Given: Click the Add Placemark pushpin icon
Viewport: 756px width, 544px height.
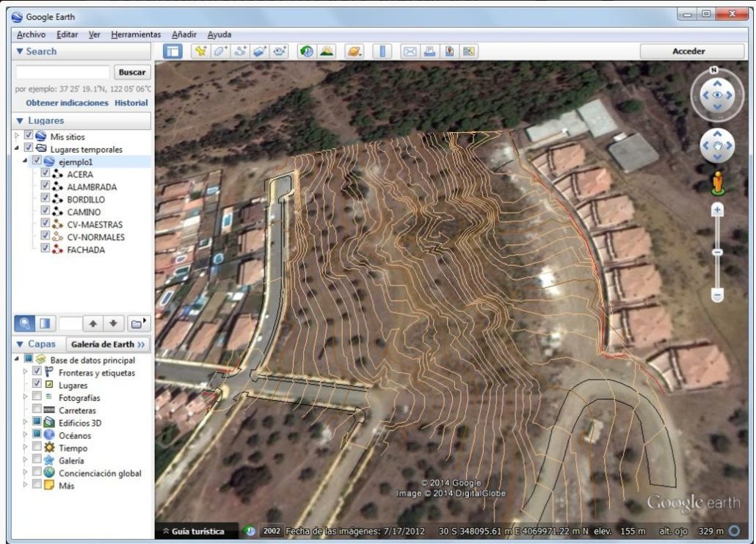Looking at the screenshot, I should [200, 51].
